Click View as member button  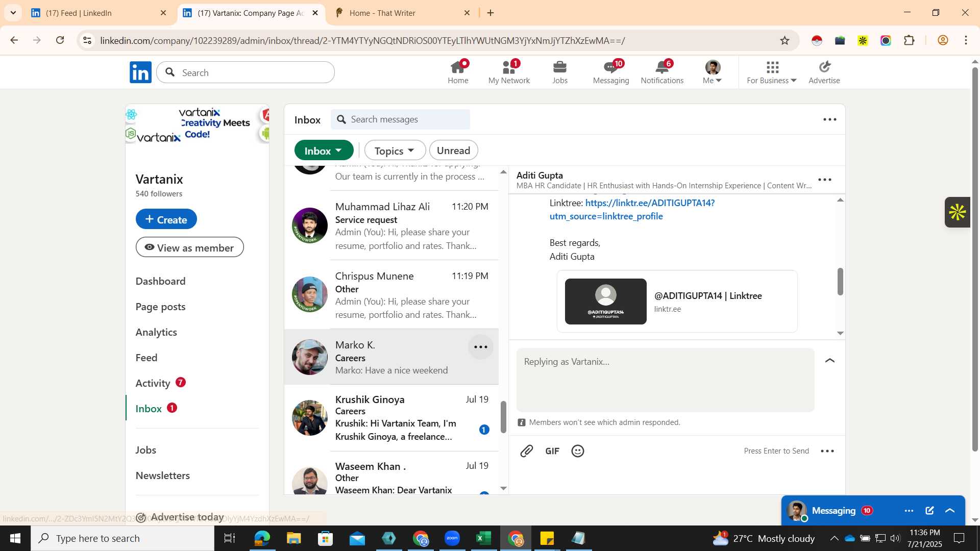(x=189, y=247)
